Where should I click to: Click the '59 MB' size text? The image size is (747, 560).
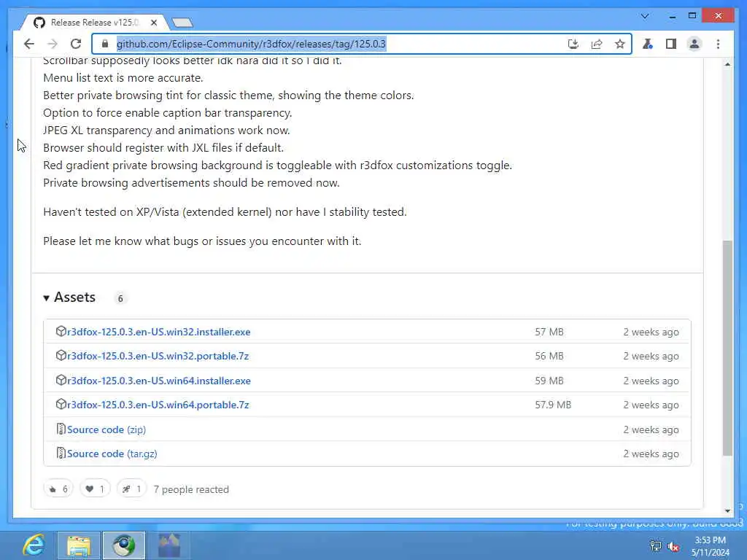click(549, 381)
